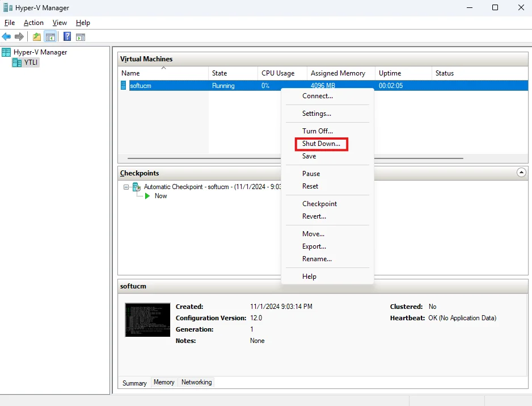
Task: Sort by the State column header
Action: pyautogui.click(x=233, y=73)
